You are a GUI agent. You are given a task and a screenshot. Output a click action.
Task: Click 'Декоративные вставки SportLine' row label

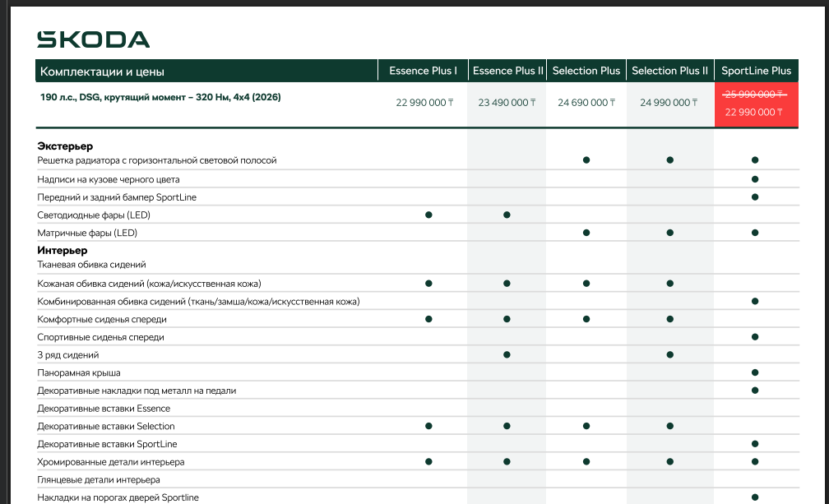107,444
